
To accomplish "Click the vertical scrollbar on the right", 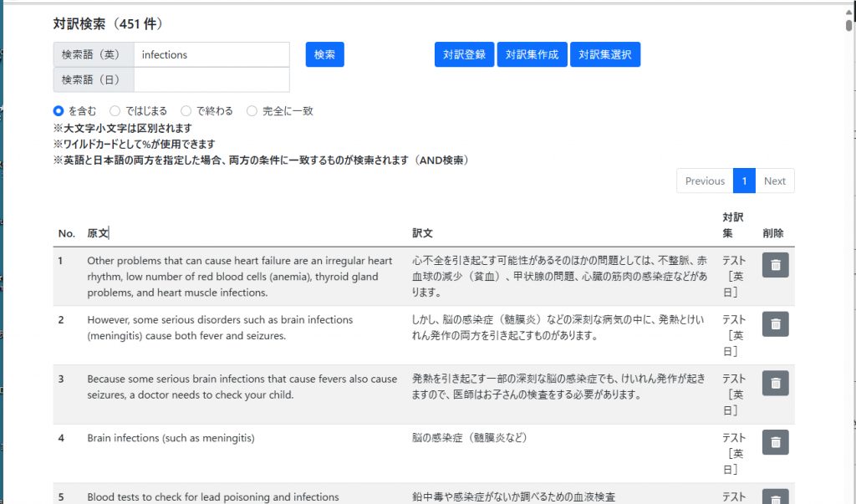I will [x=849, y=251].
